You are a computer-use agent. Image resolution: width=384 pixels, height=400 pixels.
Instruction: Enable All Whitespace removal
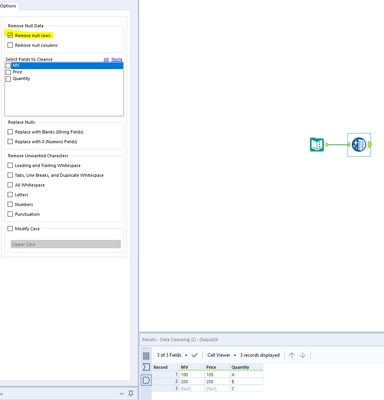click(10, 185)
